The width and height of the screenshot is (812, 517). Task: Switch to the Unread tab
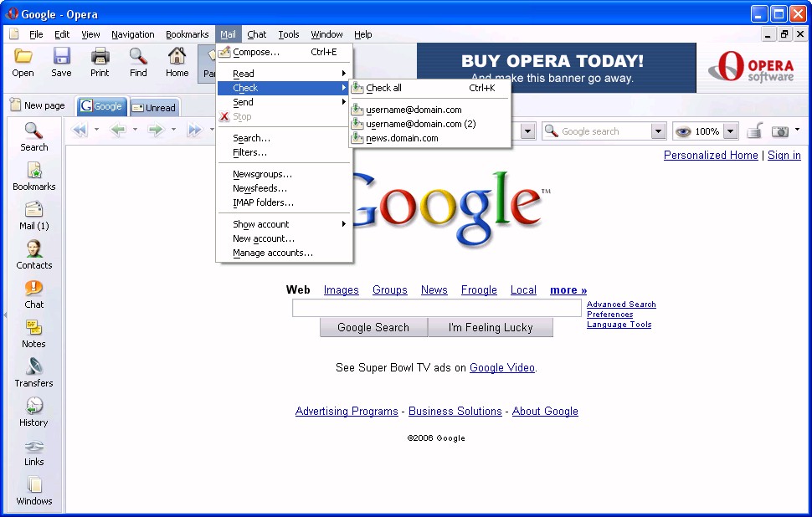click(154, 107)
